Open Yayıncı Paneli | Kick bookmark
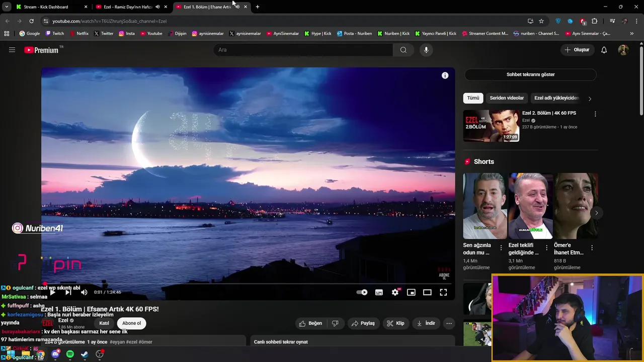The height and width of the screenshot is (362, 644). pyautogui.click(x=436, y=34)
